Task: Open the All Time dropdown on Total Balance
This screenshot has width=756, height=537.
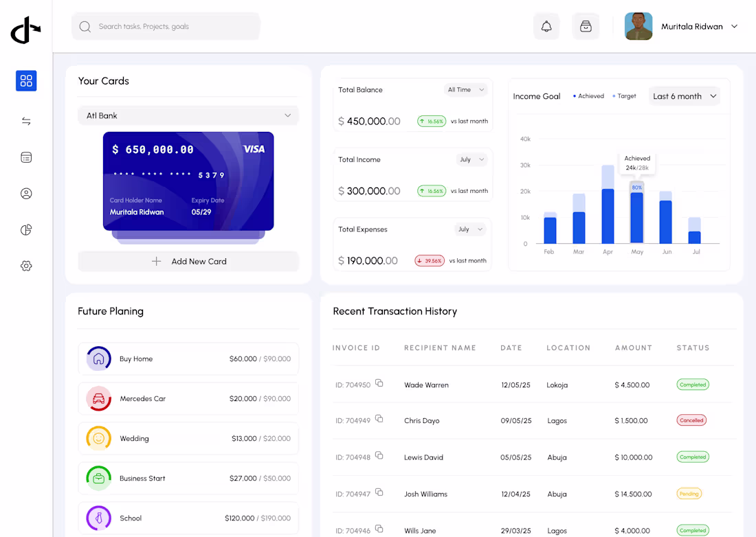Action: click(465, 89)
